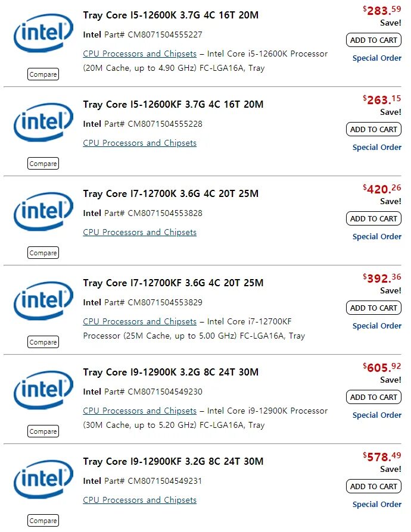Image resolution: width=411 pixels, height=532 pixels.
Task: Toggle Compare for the Core I9-12900KF
Action: coord(43,521)
